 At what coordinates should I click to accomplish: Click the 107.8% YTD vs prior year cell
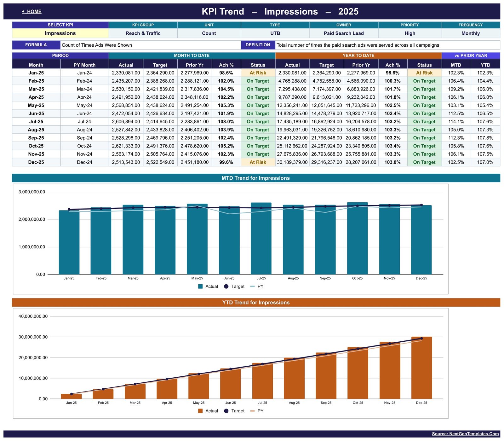[485, 138]
